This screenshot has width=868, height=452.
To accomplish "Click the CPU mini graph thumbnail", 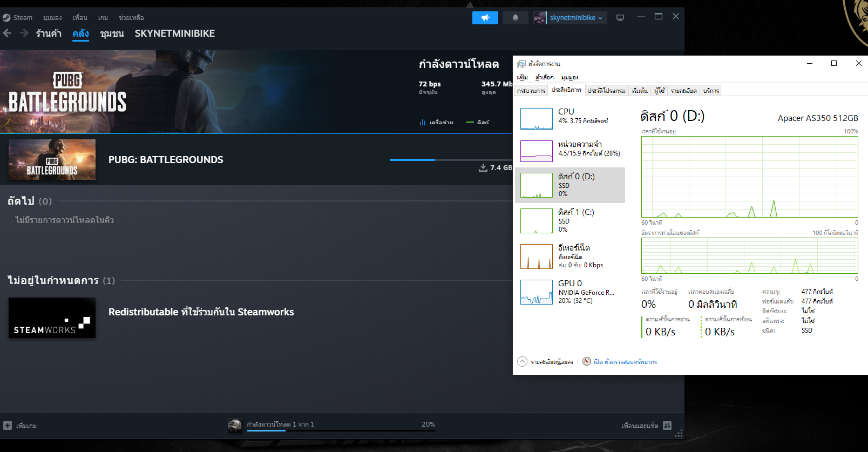I will click(536, 119).
